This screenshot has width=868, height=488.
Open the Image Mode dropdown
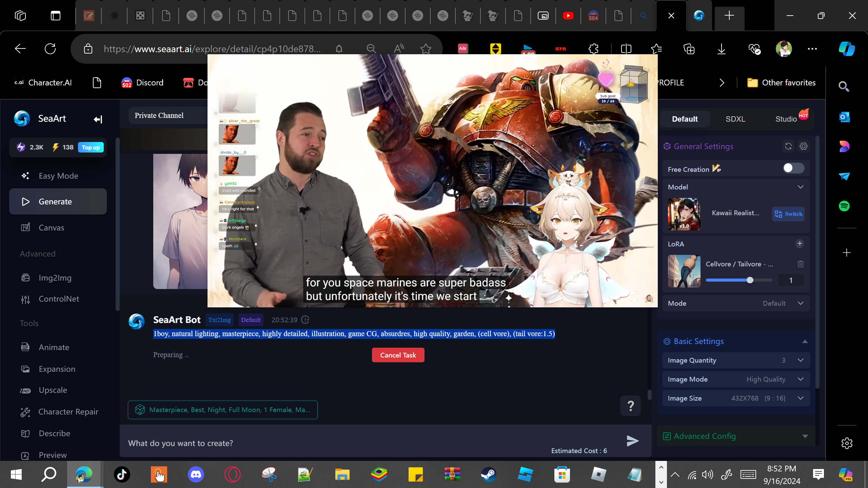[x=736, y=379]
